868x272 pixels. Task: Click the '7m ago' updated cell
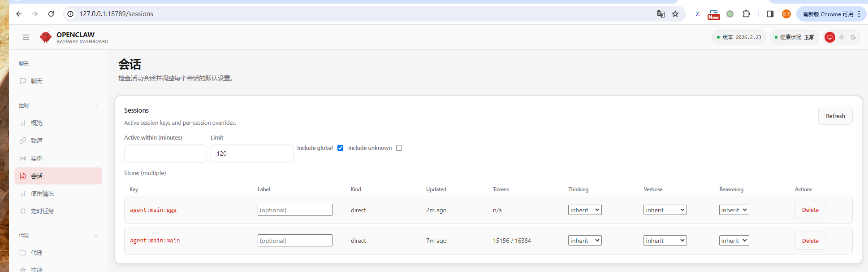pyautogui.click(x=436, y=241)
